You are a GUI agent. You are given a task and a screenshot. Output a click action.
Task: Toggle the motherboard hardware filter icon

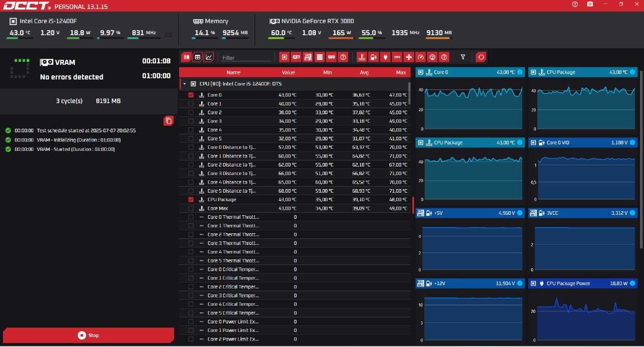click(308, 57)
